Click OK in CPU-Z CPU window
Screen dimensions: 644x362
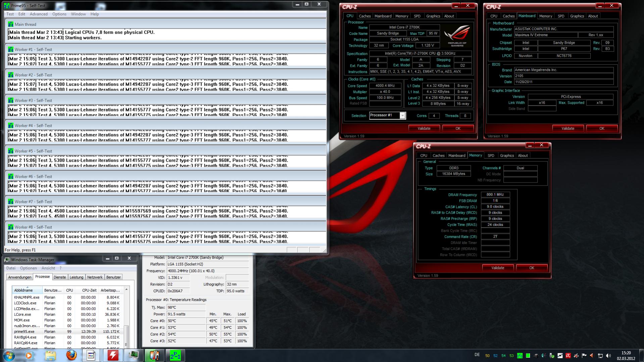point(458,128)
